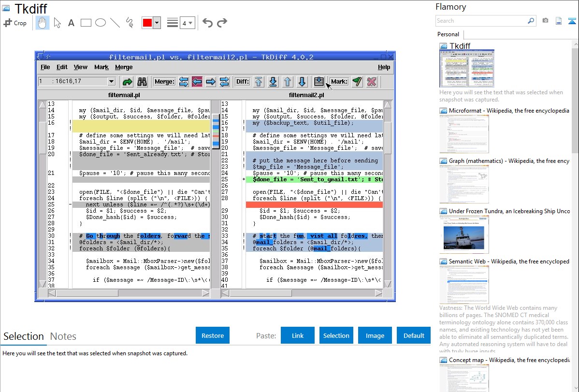Click the center current diff icon in TkDiff

(318, 82)
